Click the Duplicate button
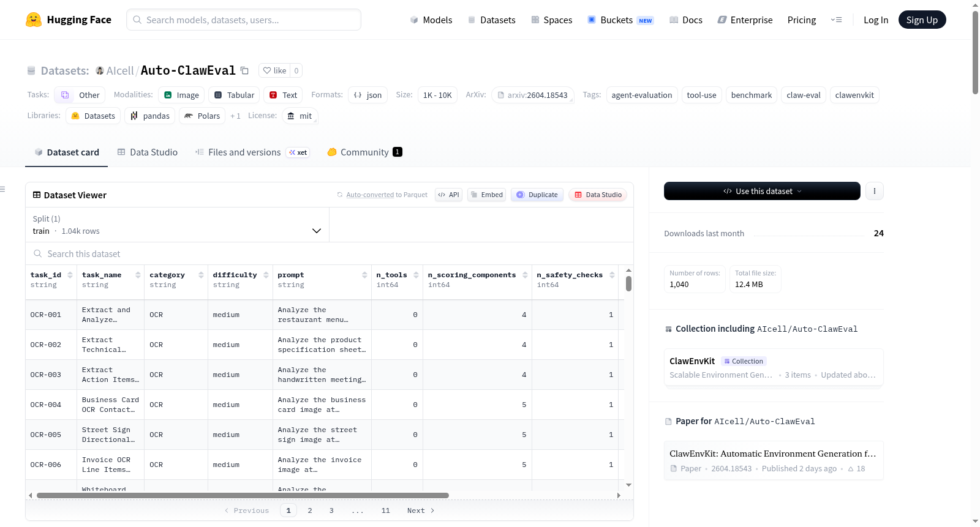 [537, 195]
